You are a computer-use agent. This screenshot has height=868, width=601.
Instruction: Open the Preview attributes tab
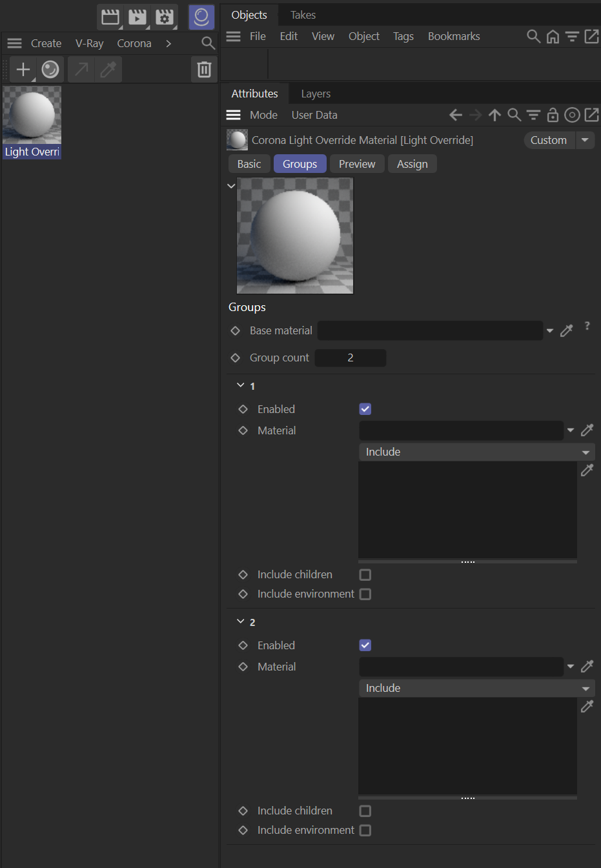357,164
